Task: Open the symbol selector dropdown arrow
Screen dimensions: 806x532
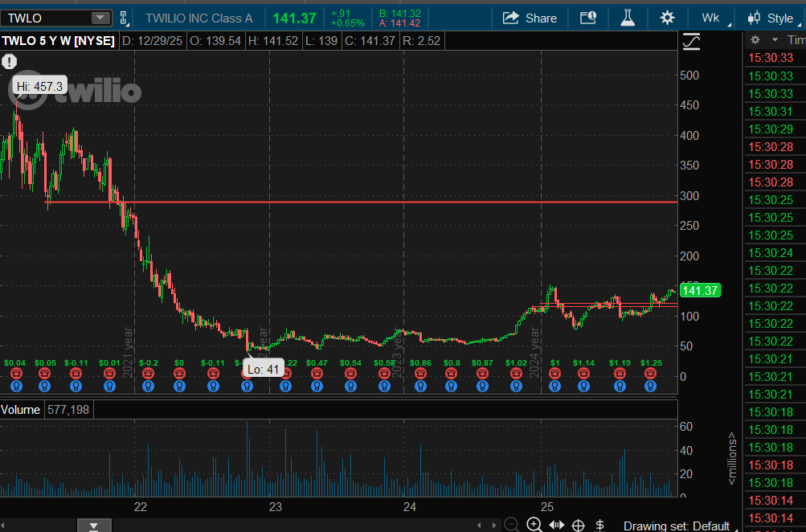Action: (100, 18)
